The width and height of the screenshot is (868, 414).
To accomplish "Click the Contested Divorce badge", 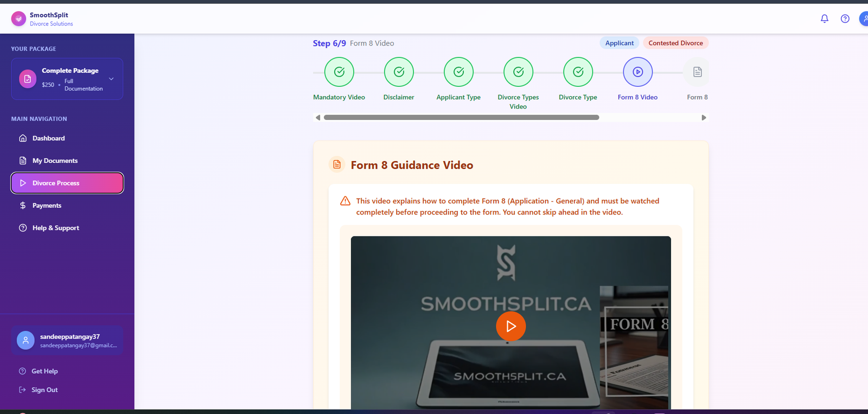I will pyautogui.click(x=675, y=43).
